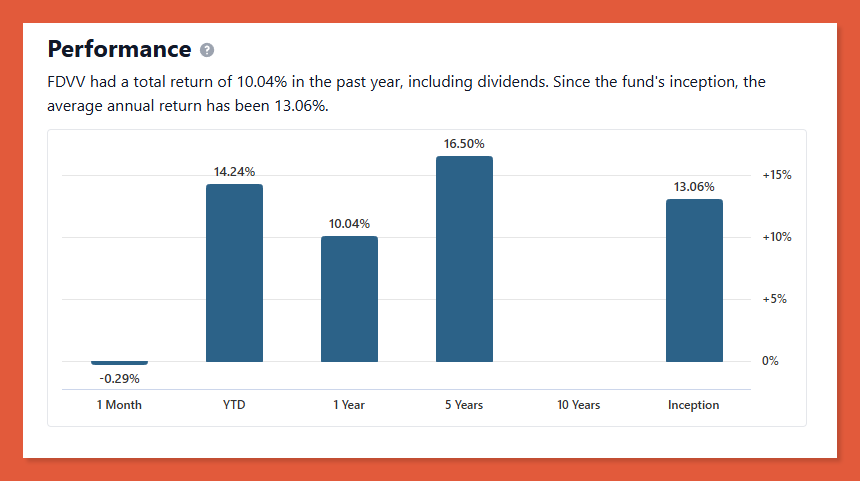Click the 14.24% value label
Image resolution: width=860 pixels, height=481 pixels.
(234, 171)
